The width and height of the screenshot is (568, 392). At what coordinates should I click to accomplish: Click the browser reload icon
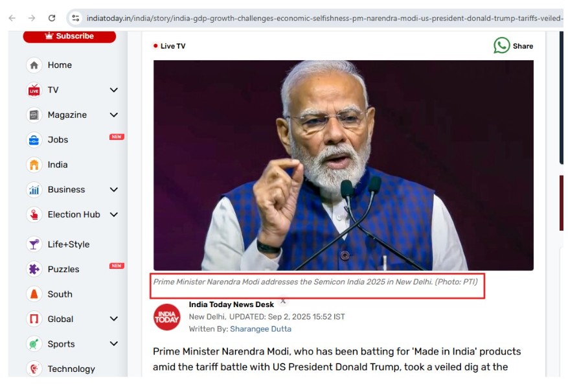(52, 18)
